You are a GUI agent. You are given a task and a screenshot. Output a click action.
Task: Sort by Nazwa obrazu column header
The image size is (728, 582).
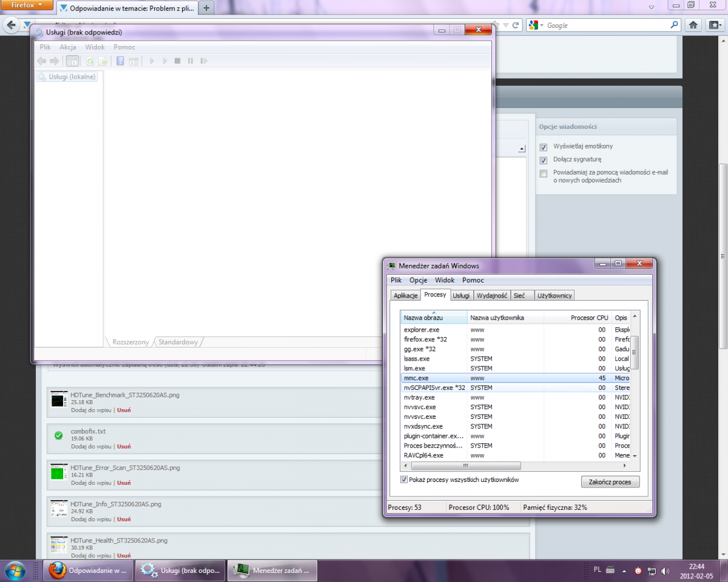[x=434, y=318]
